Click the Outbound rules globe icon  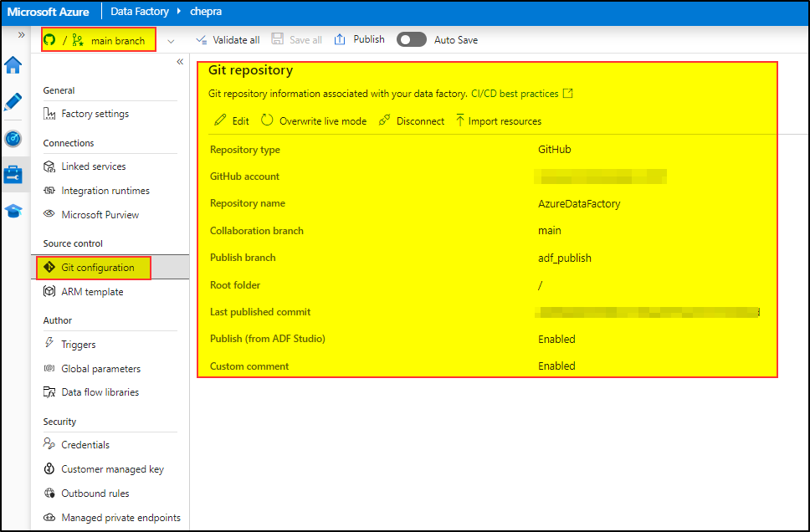click(x=49, y=493)
